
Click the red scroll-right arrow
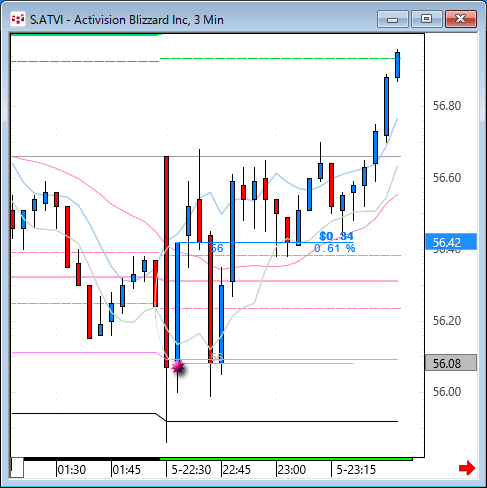click(467, 468)
